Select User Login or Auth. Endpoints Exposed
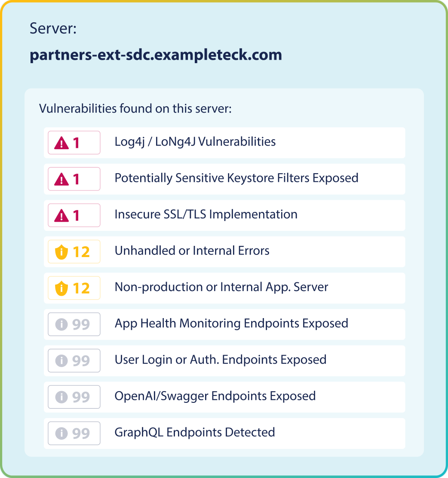Image resolution: width=448 pixels, height=478 pixels. (221, 360)
